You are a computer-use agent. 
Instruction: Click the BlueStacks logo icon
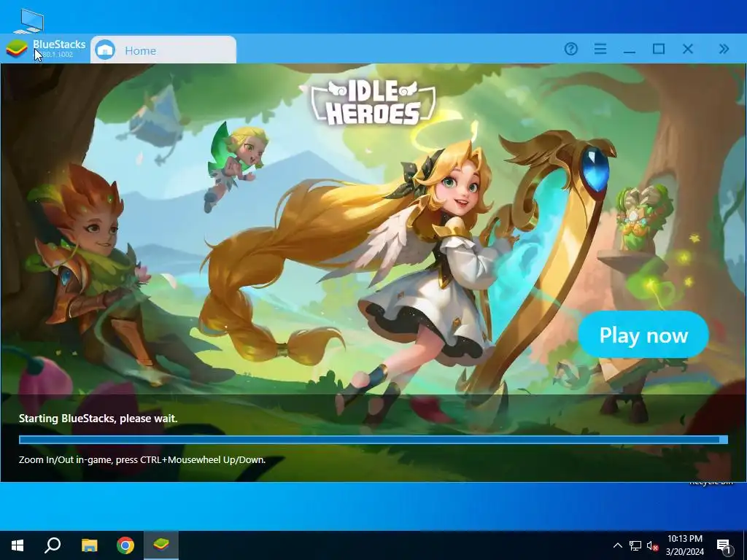(17, 49)
